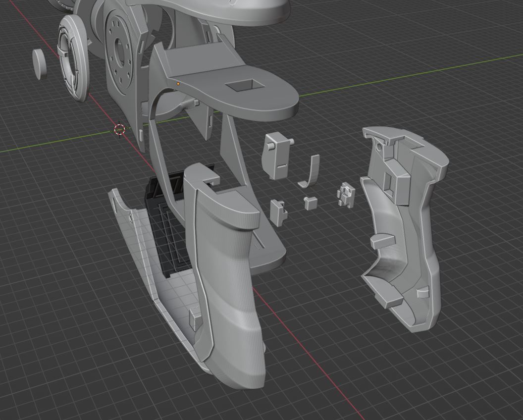Click the 3D cursor crosshair on the grid

(x=119, y=129)
